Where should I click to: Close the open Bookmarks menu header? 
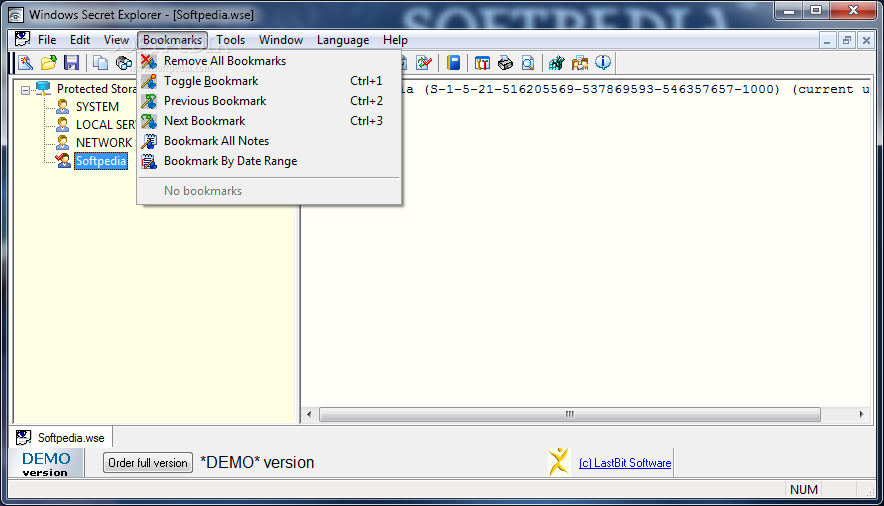(172, 40)
